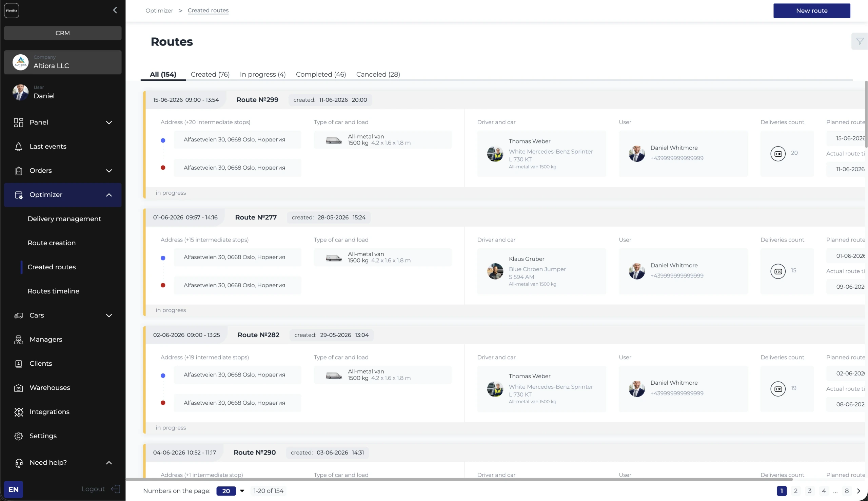
Task: Click the deliveries count icon for Route №282
Action: [778, 389]
